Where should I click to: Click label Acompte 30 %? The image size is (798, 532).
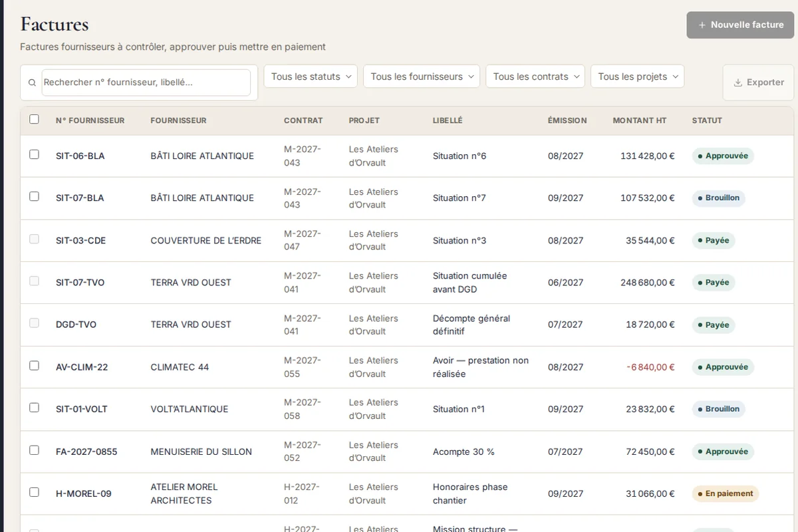point(464,452)
